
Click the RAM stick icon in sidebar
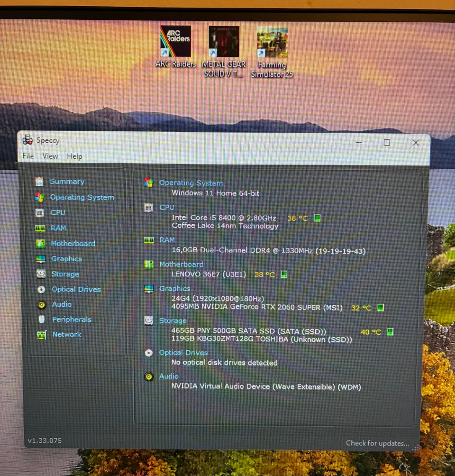(x=40, y=229)
